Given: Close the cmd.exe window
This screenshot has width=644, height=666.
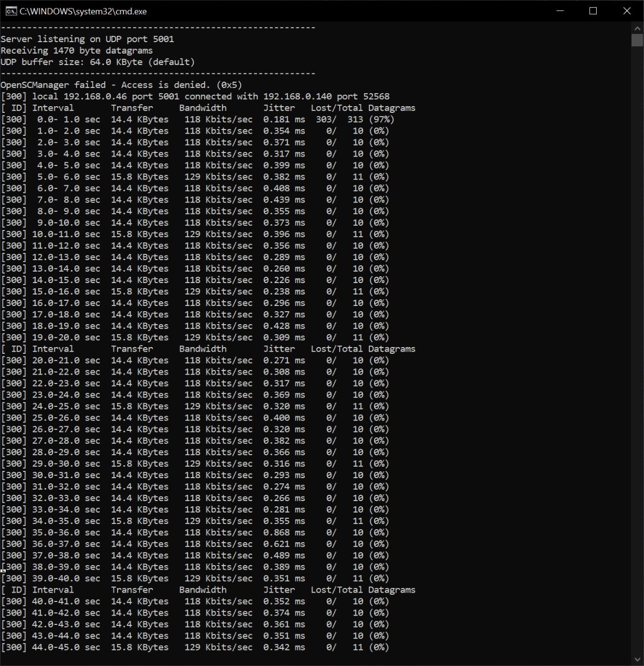Looking at the screenshot, I should pyautogui.click(x=627, y=11).
